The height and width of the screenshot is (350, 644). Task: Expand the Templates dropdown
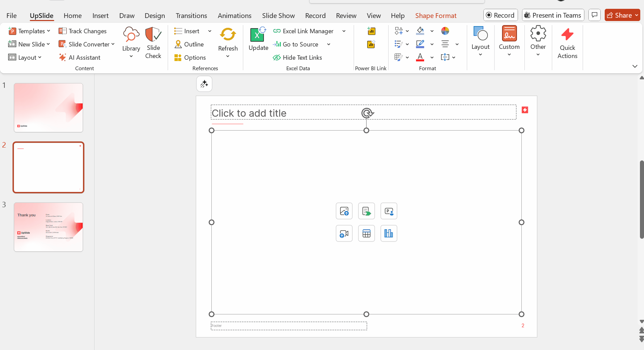click(48, 31)
